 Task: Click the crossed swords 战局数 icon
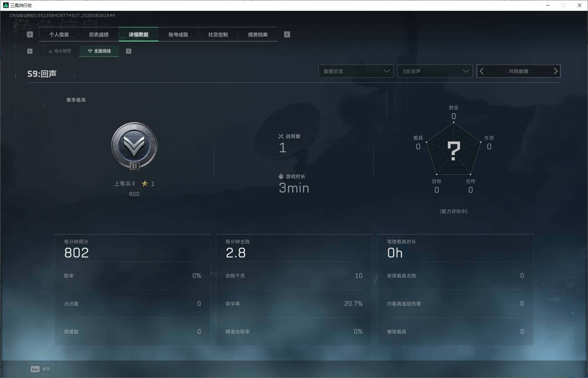[x=281, y=136]
